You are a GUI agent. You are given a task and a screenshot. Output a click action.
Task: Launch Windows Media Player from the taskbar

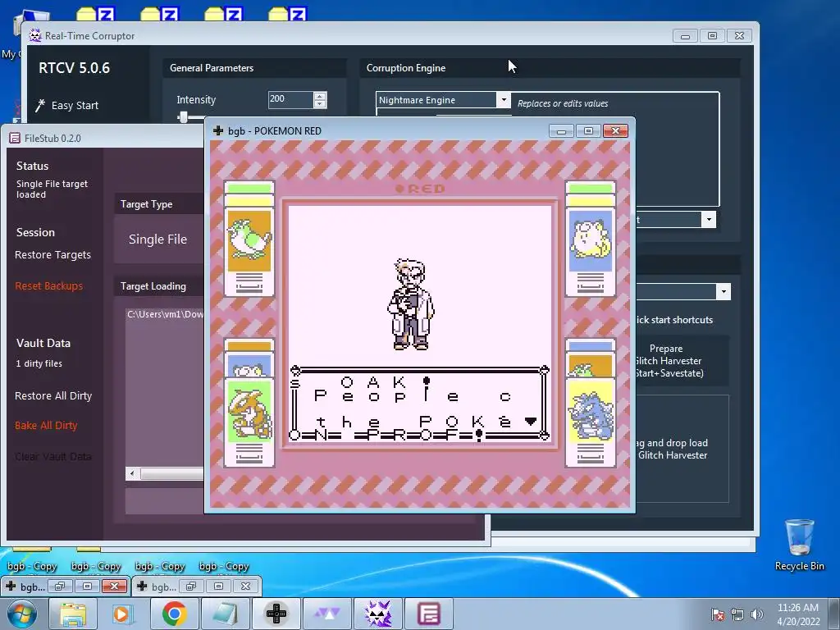click(x=122, y=614)
